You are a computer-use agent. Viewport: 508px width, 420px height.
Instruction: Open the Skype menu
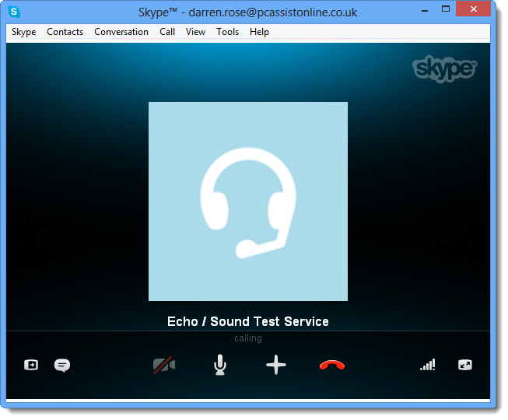[x=23, y=32]
